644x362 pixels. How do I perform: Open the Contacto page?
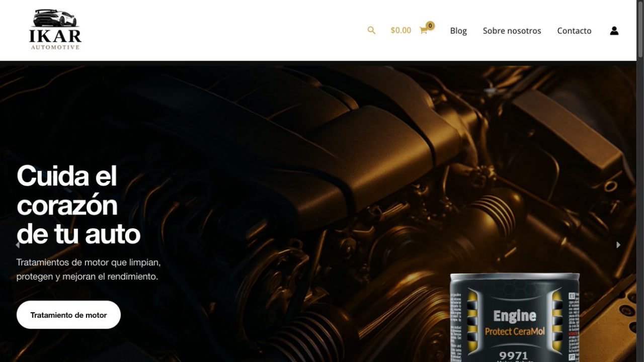(574, 31)
